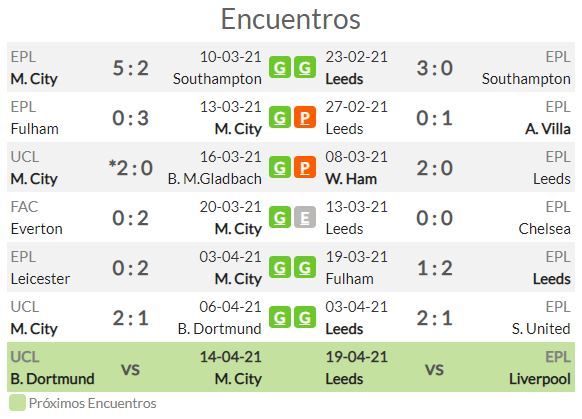Select the upcoming B. Dortmund vs M. City match
Viewport: 582px width, 419px height.
click(x=137, y=367)
